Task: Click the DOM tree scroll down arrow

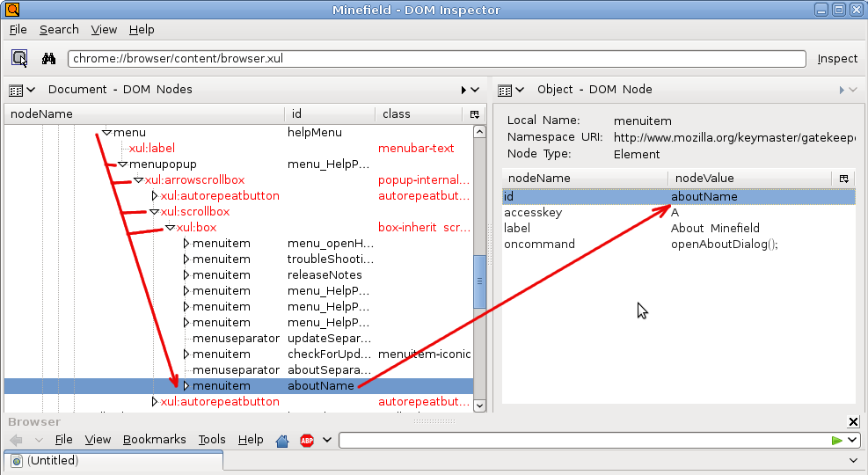Action: pos(479,406)
